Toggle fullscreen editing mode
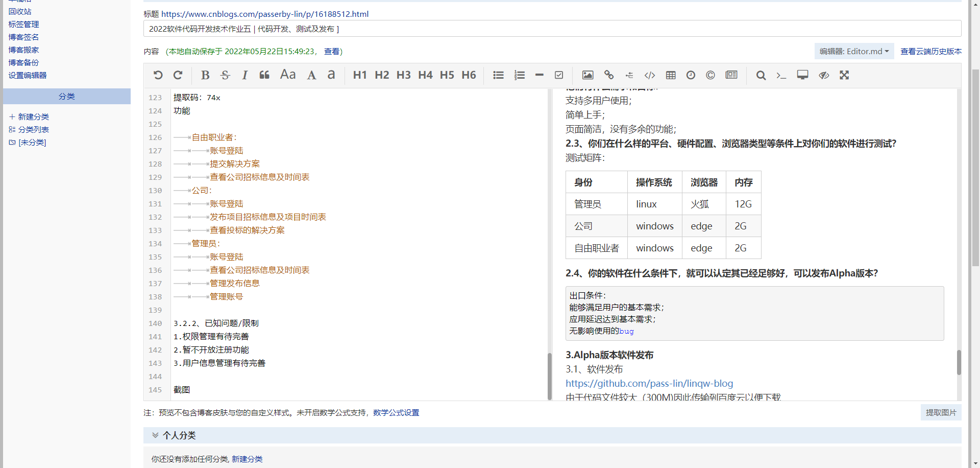Image resolution: width=980 pixels, height=468 pixels. tap(844, 75)
